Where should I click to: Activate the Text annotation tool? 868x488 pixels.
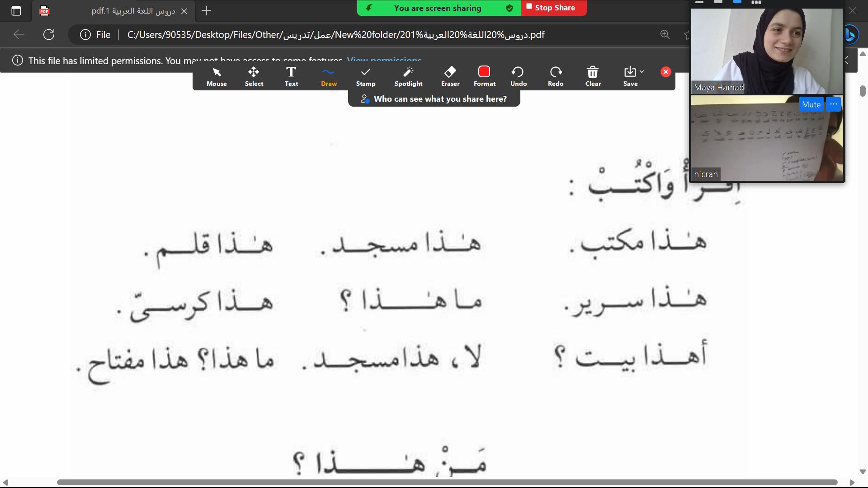pos(291,76)
